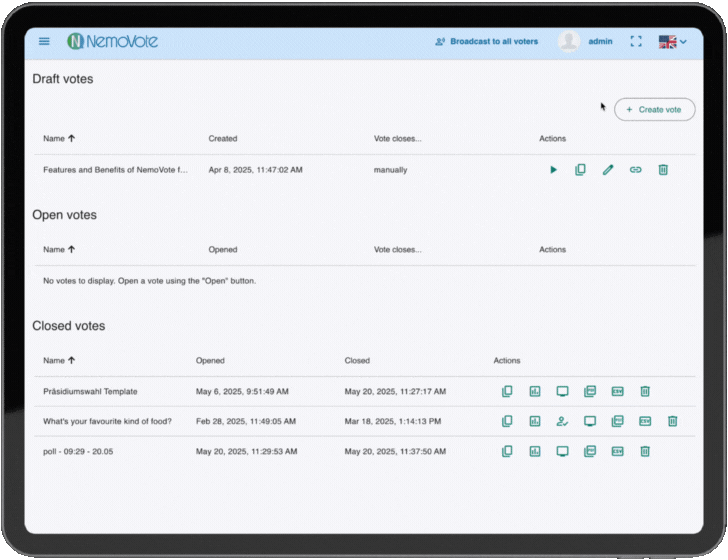Edit the Features and Benefits draft vote

coord(608,169)
